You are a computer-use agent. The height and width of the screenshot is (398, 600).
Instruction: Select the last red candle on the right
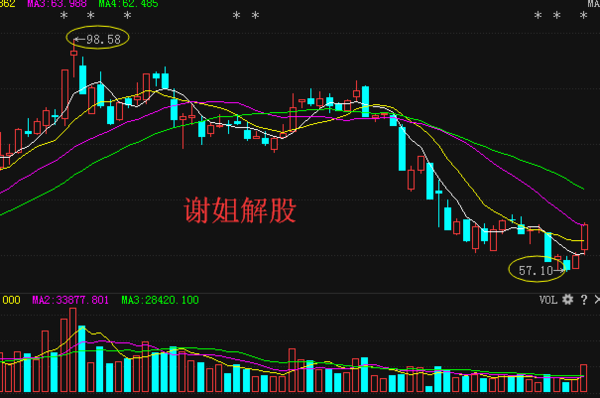pyautogui.click(x=584, y=238)
